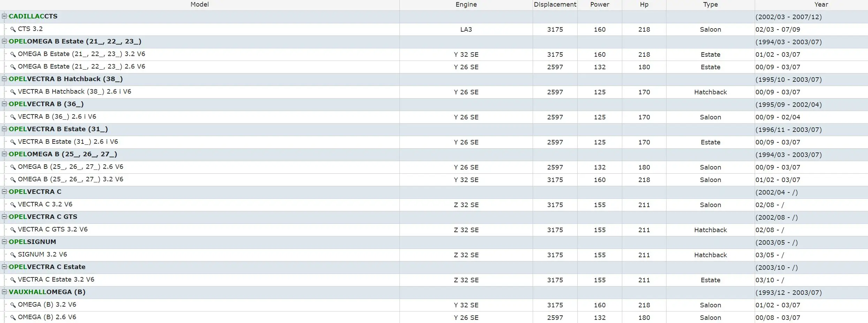Collapse the OPEL SIGNUM group

pyautogui.click(x=5, y=242)
